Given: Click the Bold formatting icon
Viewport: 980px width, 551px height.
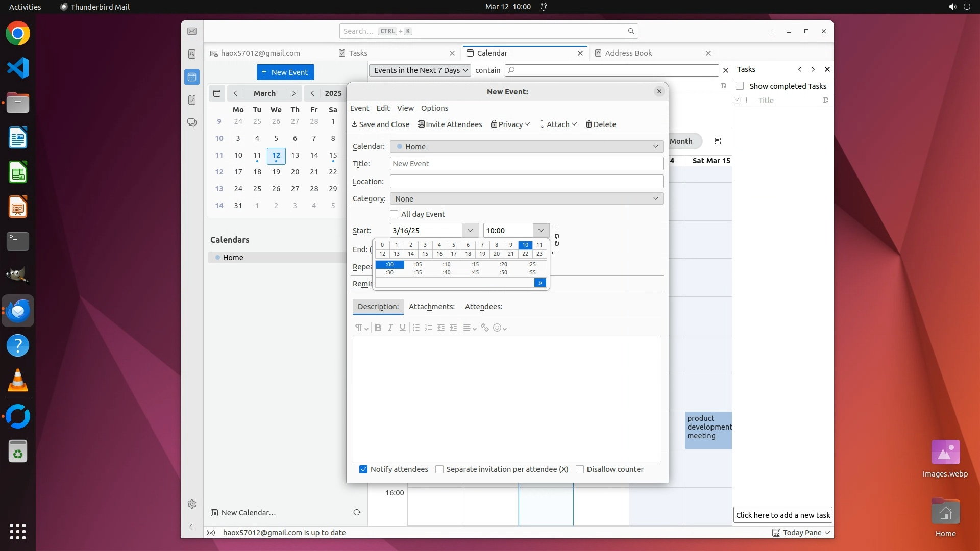Looking at the screenshot, I should [378, 328].
